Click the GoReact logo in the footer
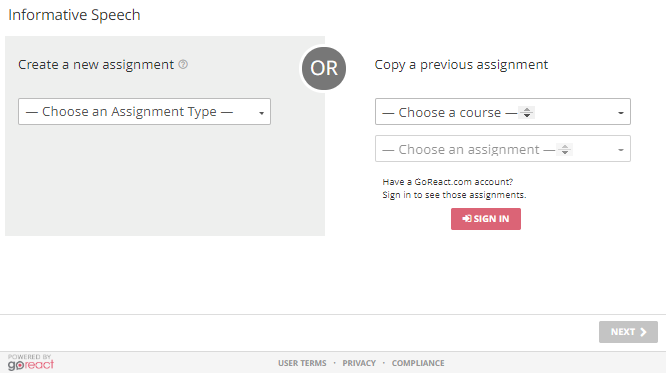666x373 pixels. [x=31, y=362]
